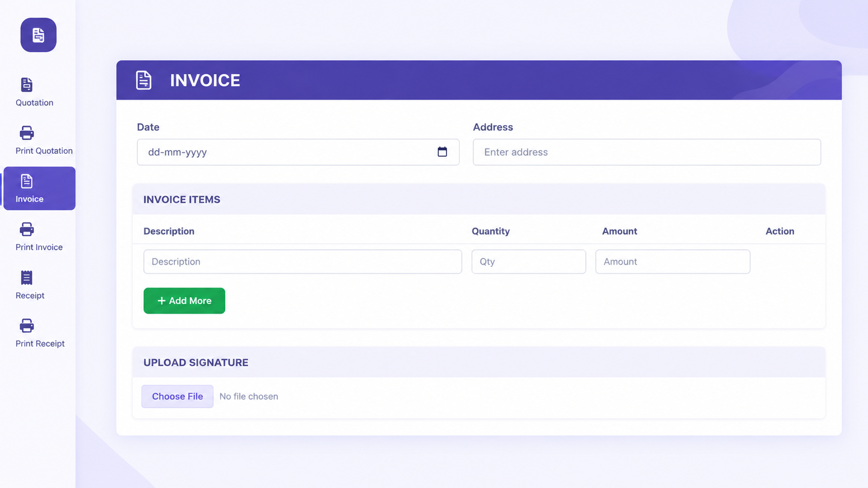The image size is (868, 488).
Task: Click the Date field label
Action: [148, 127]
